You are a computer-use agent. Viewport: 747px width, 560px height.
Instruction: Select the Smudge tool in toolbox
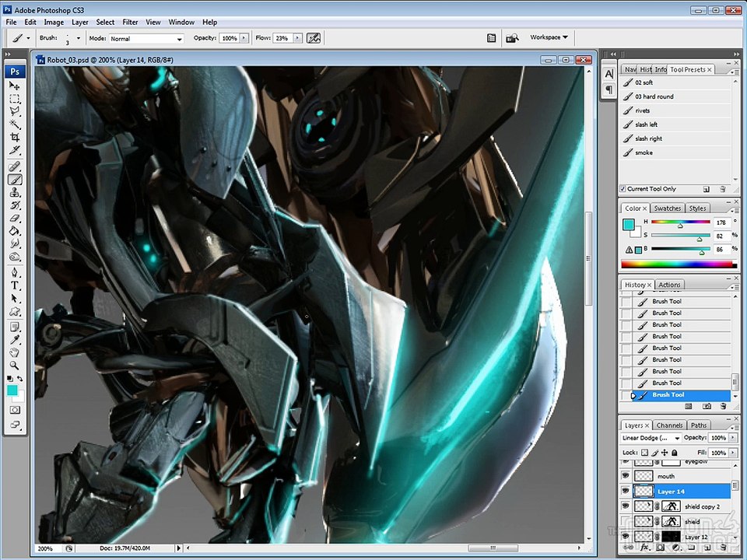point(15,243)
